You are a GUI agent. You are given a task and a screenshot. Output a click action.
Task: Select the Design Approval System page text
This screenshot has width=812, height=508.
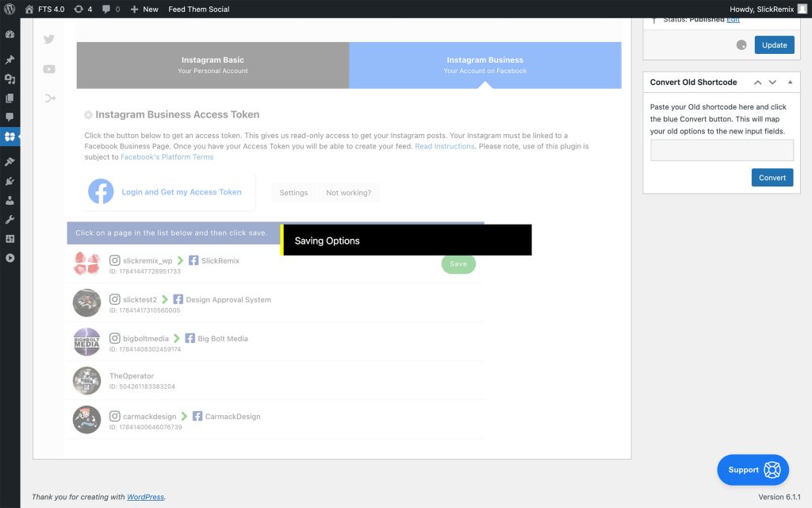(228, 299)
